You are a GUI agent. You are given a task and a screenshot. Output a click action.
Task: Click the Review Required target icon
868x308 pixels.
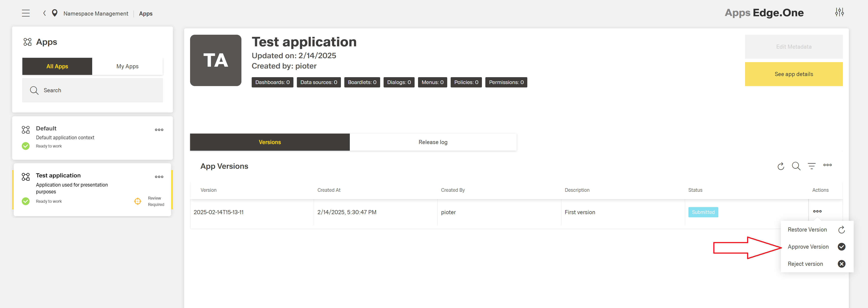[137, 201]
